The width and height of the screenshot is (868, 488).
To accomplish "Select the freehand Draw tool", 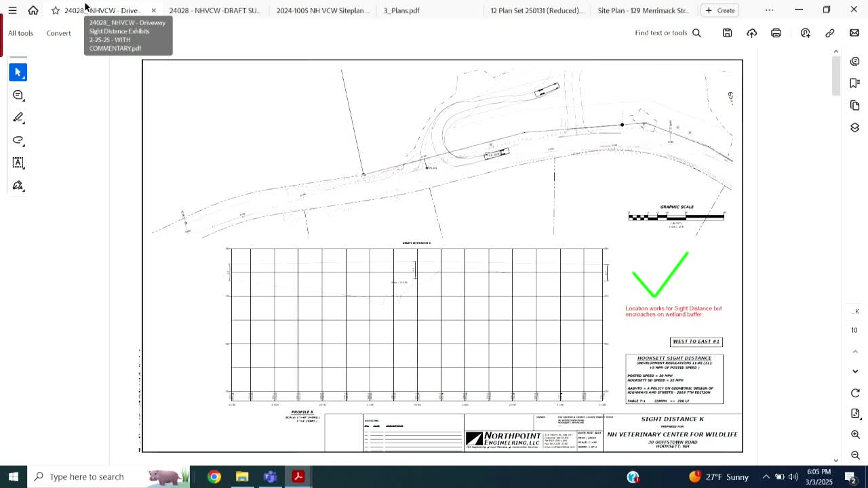I will click(18, 140).
